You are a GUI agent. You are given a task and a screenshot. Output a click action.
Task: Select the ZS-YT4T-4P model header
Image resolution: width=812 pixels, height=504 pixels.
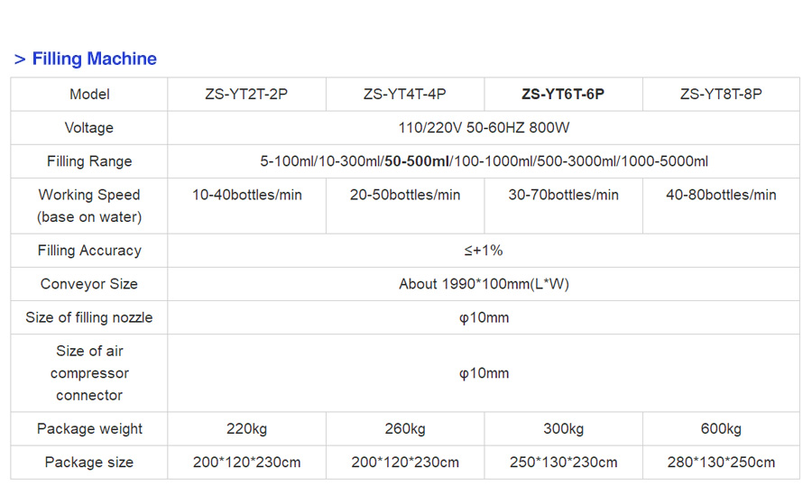(405, 95)
